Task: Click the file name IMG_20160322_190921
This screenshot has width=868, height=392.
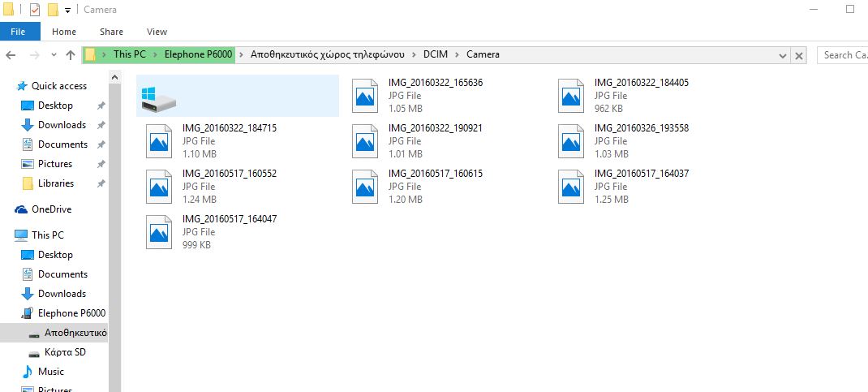Action: tap(436, 128)
